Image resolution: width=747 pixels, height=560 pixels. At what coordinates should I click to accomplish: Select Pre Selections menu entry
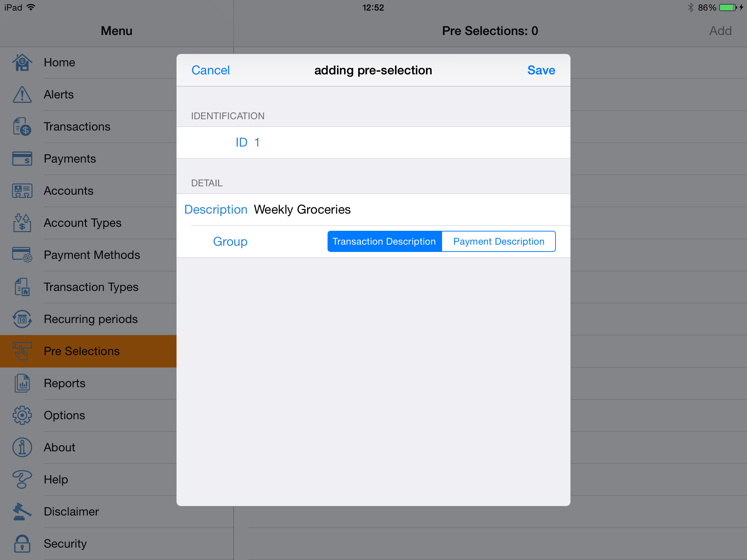pyautogui.click(x=82, y=351)
